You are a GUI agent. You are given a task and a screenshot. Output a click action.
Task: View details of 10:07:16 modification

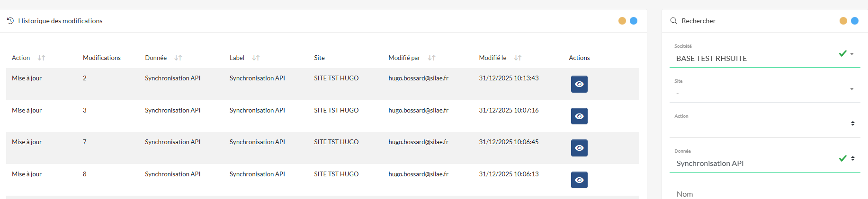579,116
